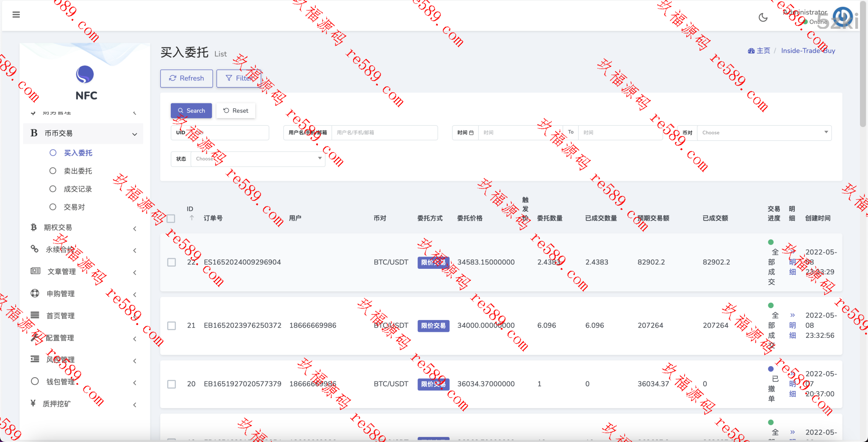Viewport: 868px width, 442px height.
Task: Click the Refresh button
Action: tap(186, 78)
